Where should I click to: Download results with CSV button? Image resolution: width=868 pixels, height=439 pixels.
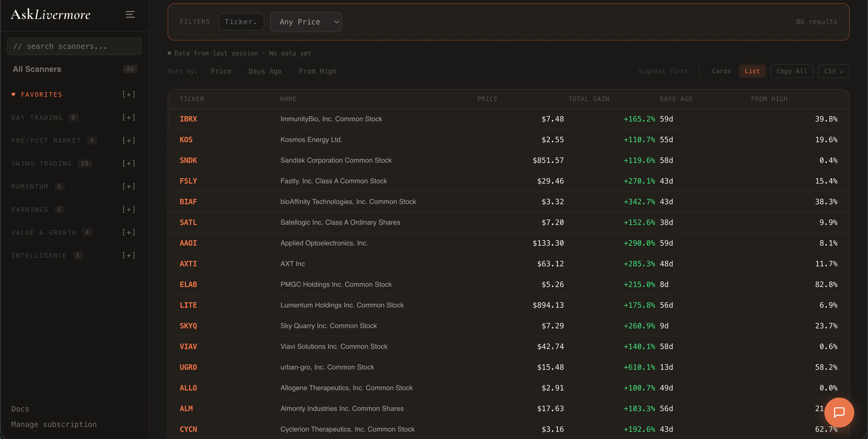833,71
